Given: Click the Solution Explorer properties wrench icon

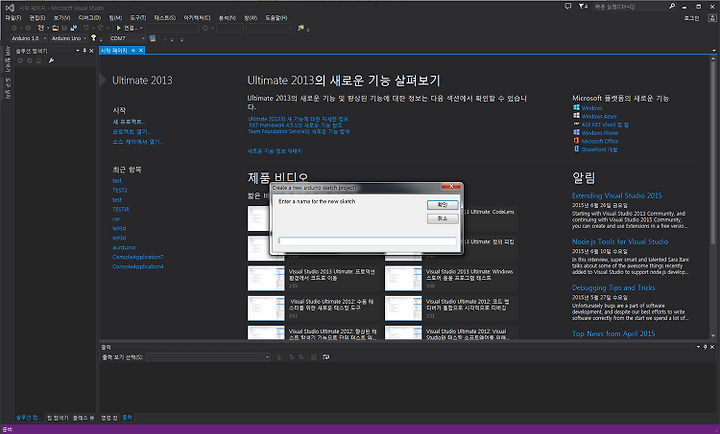Looking at the screenshot, I should (51, 61).
